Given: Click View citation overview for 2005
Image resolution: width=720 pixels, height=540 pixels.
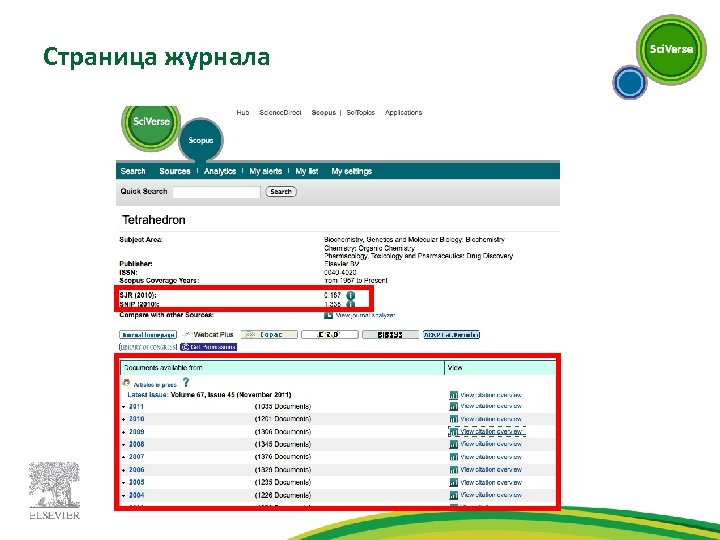Looking at the screenshot, I should 491,483.
